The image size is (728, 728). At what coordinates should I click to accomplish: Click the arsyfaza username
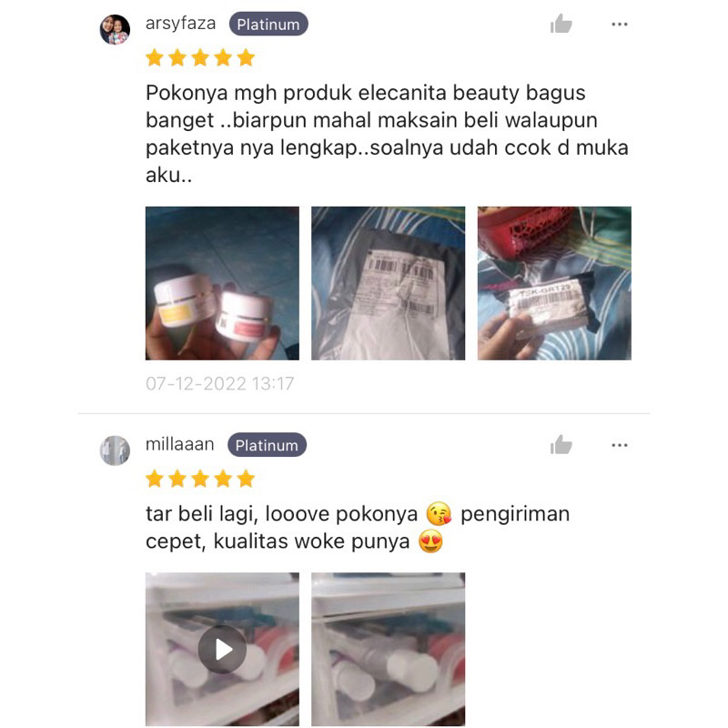180,24
